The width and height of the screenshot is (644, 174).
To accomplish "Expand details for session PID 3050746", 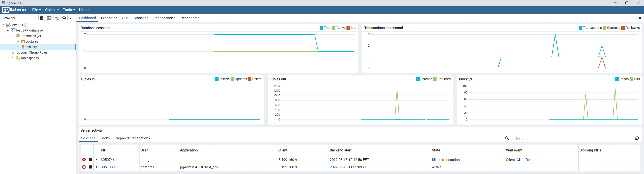I will click(x=96, y=160).
